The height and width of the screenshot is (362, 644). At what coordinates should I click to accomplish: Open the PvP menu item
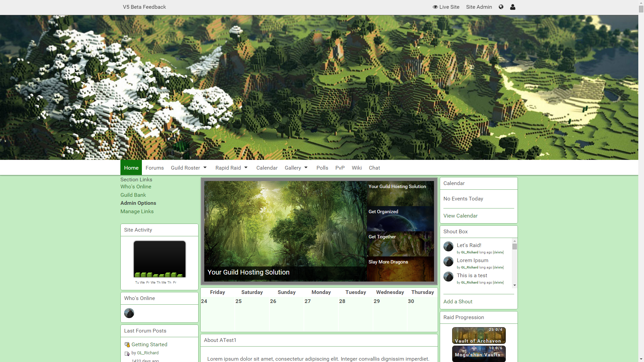tap(340, 168)
